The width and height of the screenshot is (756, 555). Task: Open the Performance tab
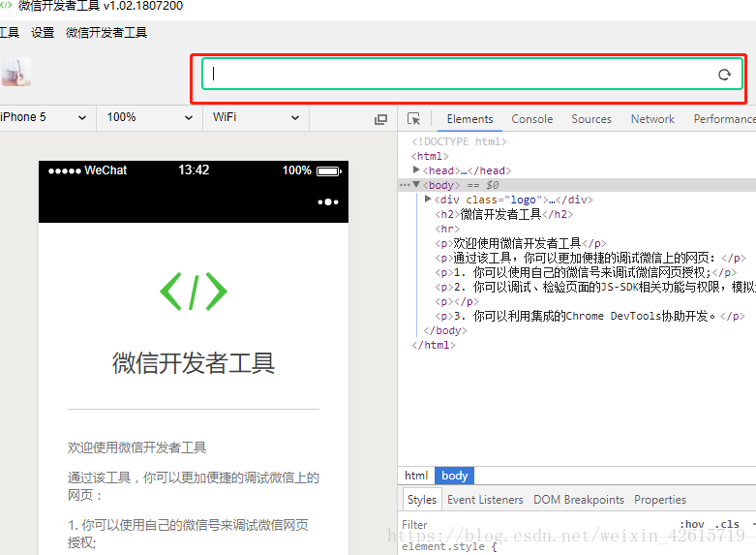pos(724,119)
